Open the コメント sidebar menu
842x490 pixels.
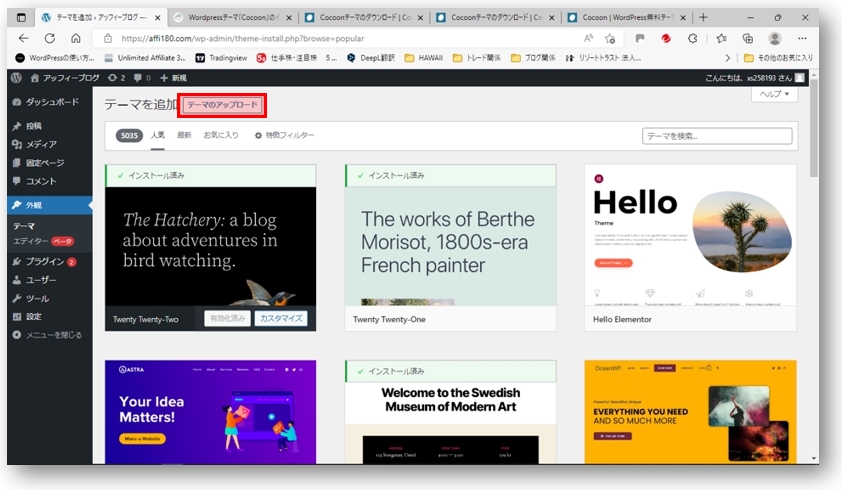point(49,181)
